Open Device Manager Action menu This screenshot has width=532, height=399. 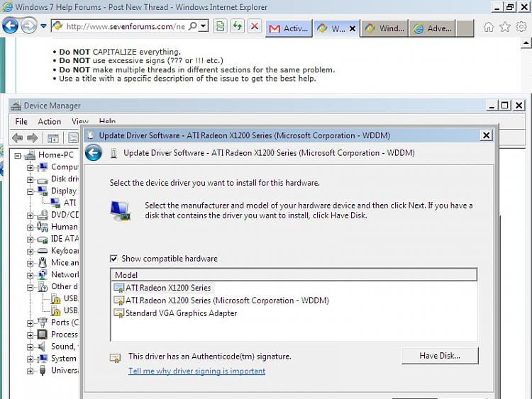pos(50,121)
